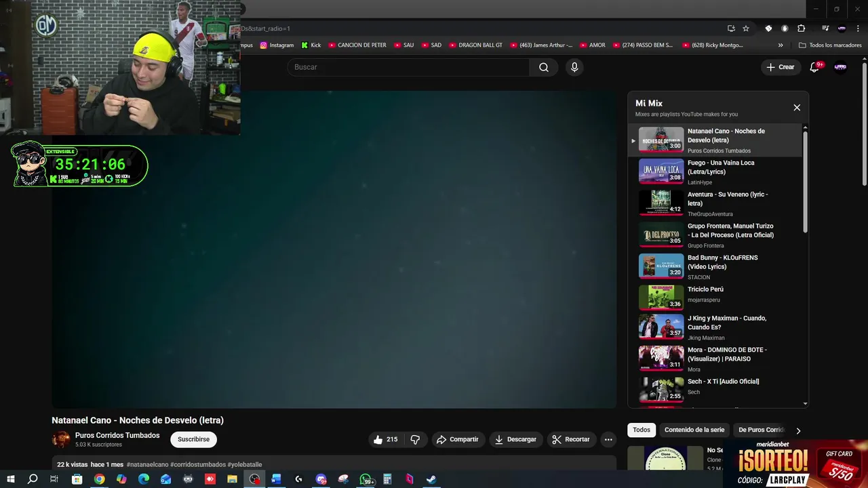Click the Mi Mix playlist scrollbar
Screen dimensions: 868x488
coord(806,181)
